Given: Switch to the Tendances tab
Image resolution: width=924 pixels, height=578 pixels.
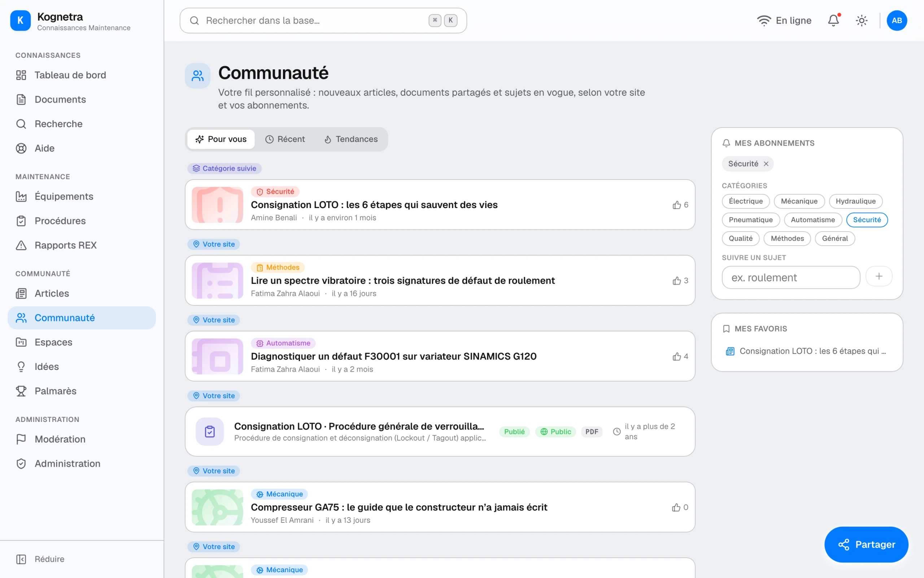Looking at the screenshot, I should click(x=351, y=139).
